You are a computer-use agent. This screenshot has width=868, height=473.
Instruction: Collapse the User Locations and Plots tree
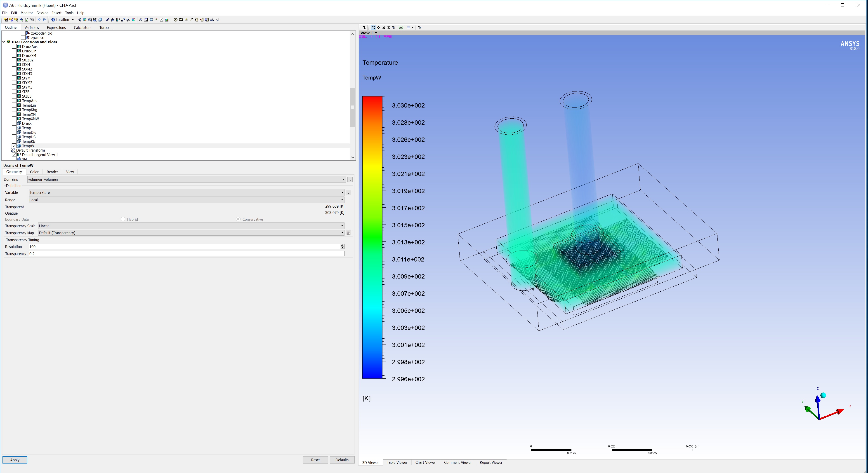[x=4, y=42]
